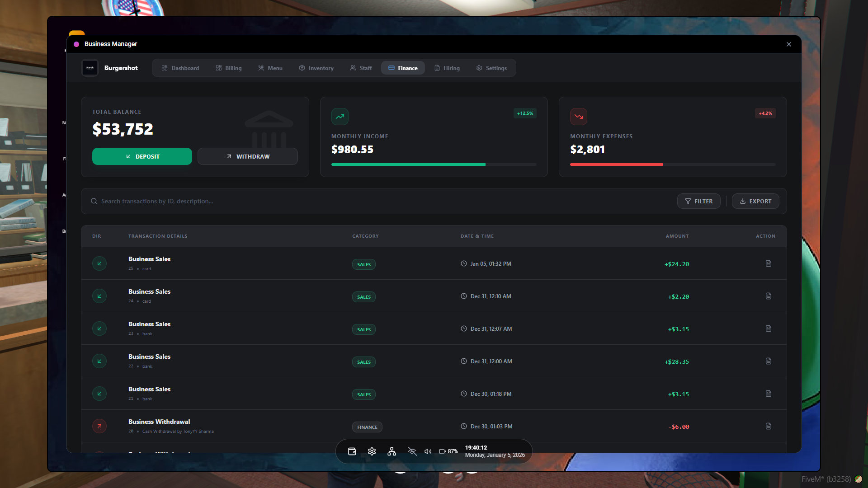Open the Staff tab
Screen dimensions: 868x488
click(x=361, y=68)
